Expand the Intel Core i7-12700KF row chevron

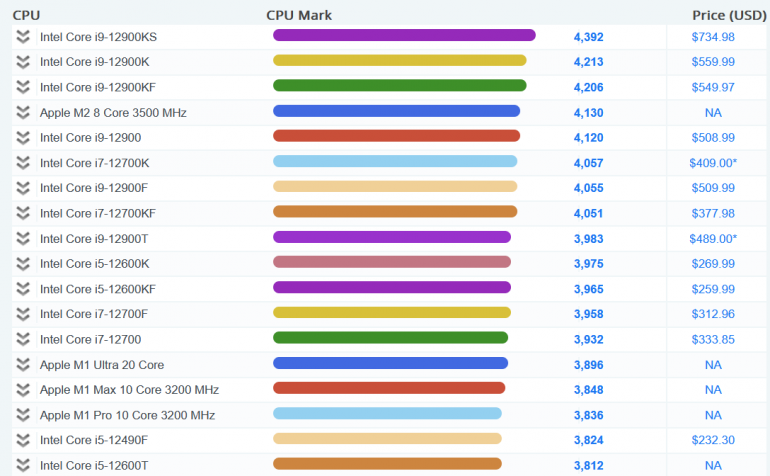[x=23, y=213]
